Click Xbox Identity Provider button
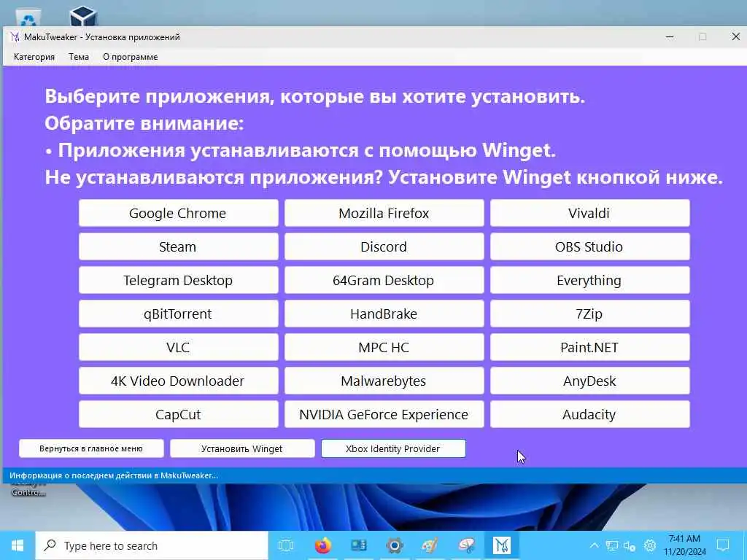Viewport: 747px width, 560px height. click(393, 448)
